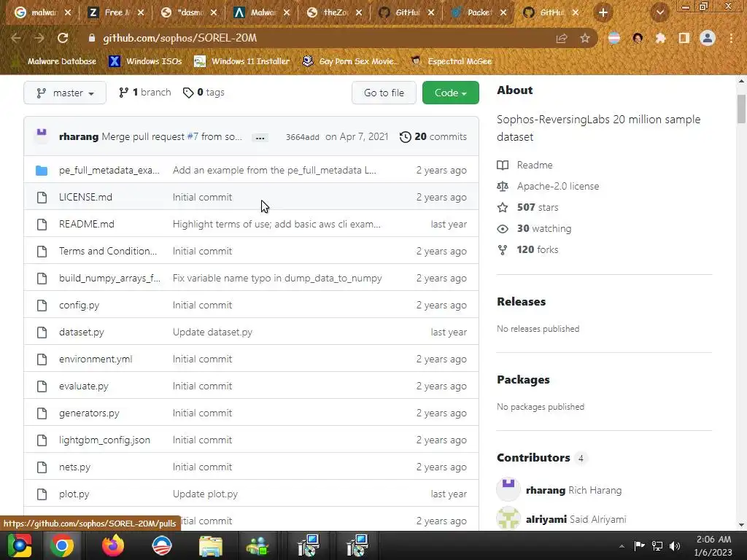This screenshot has height=560, width=747.
Task: Open nets.py file
Action: 75,467
